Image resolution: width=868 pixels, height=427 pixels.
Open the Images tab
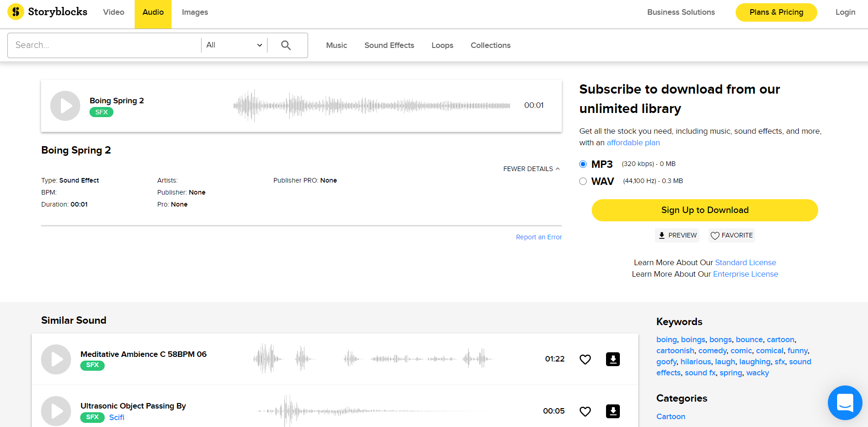click(195, 12)
